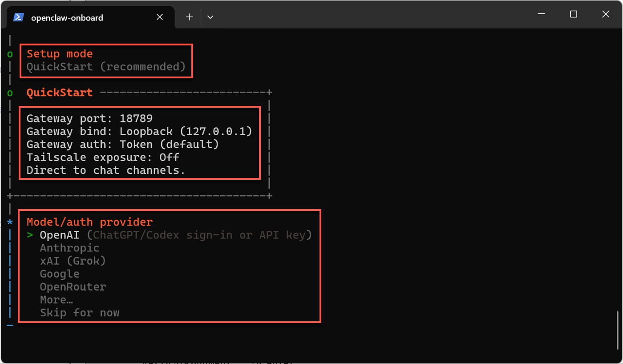Close the openclaw-onboard tab
Viewport: 623px width, 364px height.
coord(160,17)
